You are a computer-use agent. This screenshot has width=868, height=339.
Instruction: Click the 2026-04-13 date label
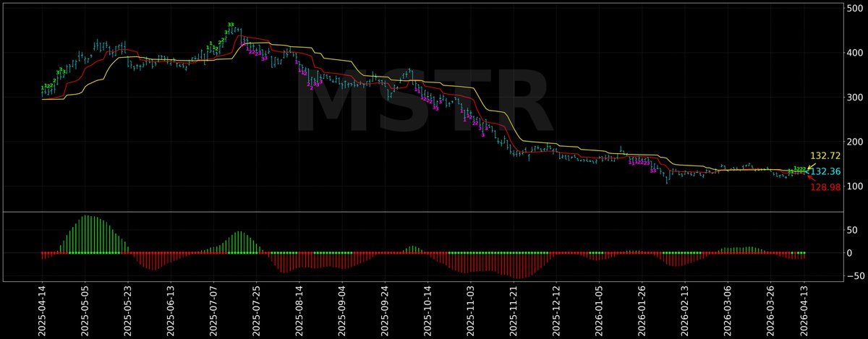point(804,309)
